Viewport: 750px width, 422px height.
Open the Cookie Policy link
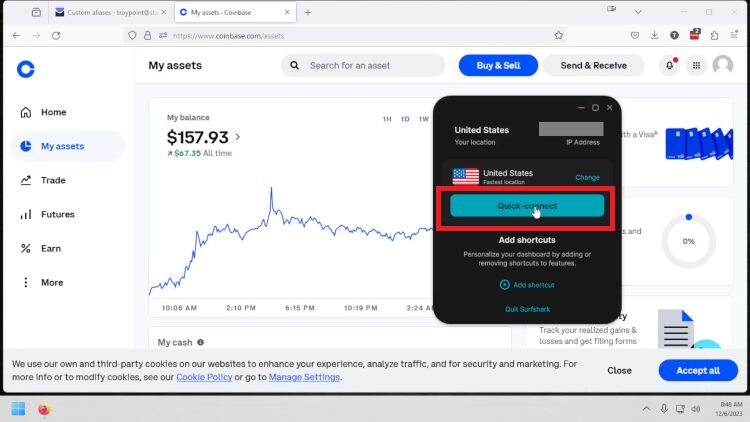pos(204,377)
